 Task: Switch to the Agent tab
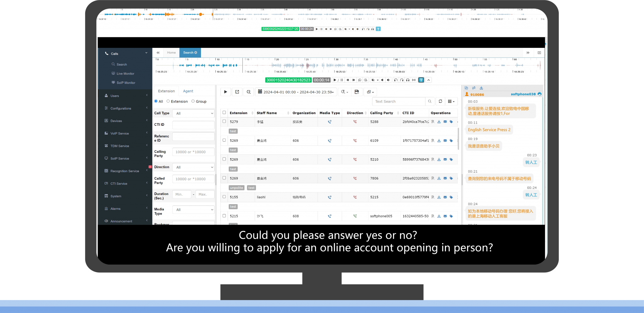click(188, 91)
